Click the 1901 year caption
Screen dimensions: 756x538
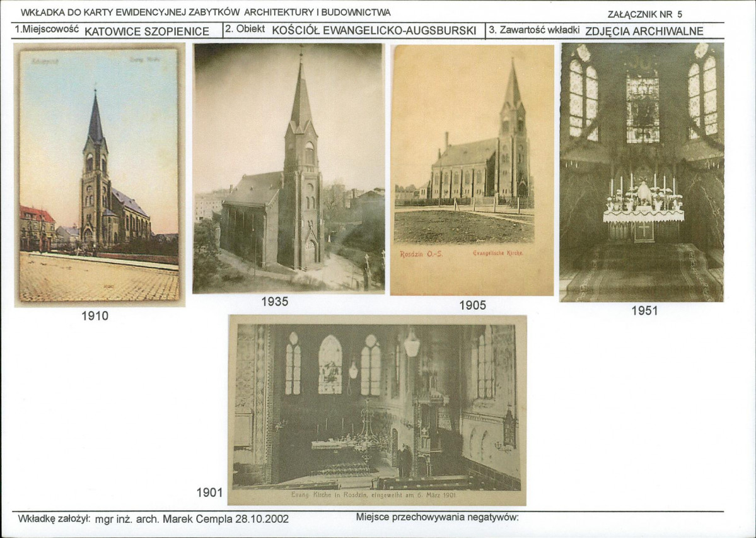click(x=209, y=493)
